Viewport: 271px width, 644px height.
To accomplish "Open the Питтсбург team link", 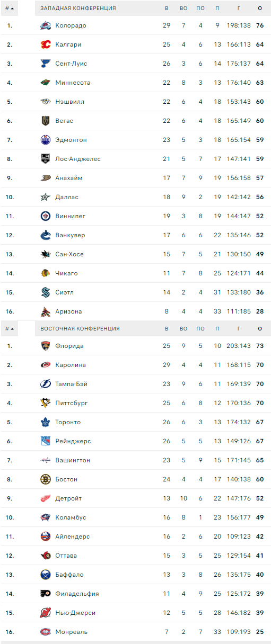I will click(x=72, y=403).
